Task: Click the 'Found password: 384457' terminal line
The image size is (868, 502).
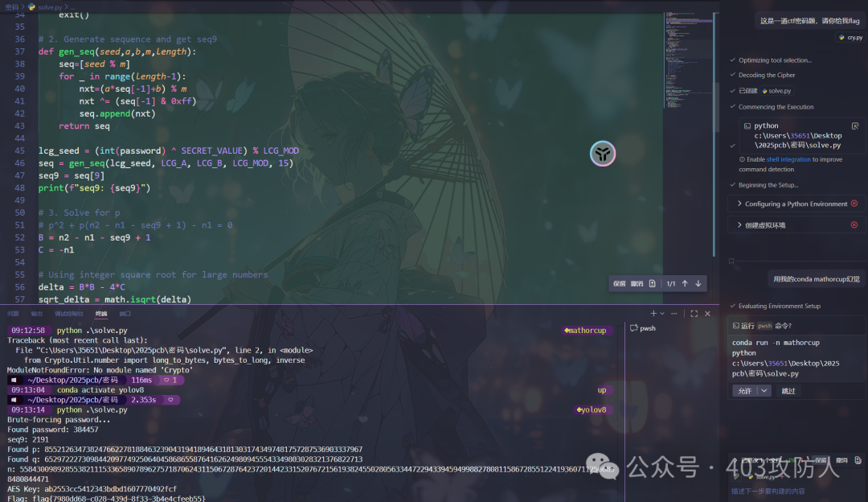Action: point(52,430)
